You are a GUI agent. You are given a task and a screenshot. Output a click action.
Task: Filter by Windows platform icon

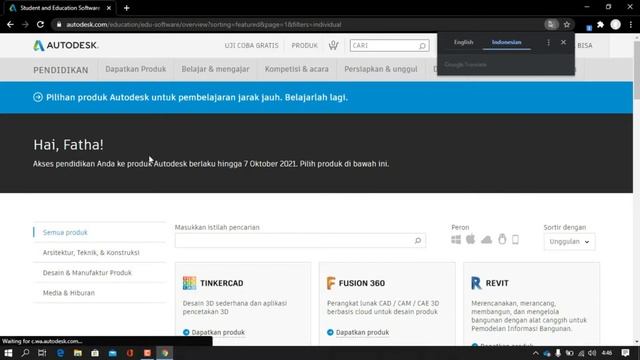tap(456, 240)
